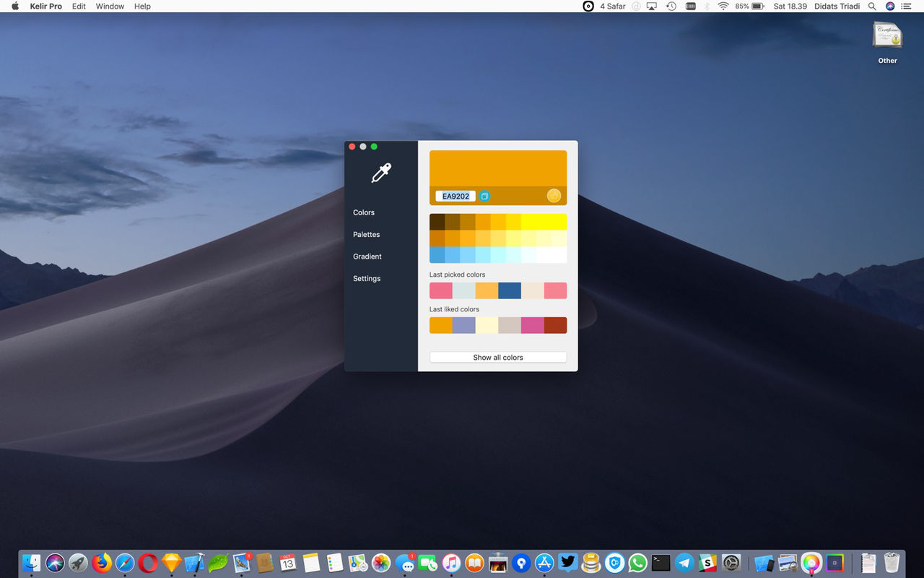924x578 pixels.
Task: Open the Apple menu
Action: (15, 6)
